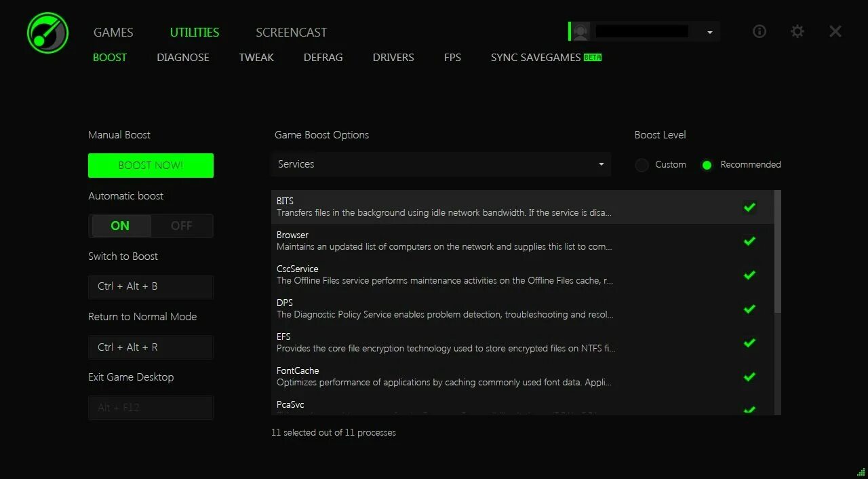Image resolution: width=868 pixels, height=479 pixels.
Task: Open the GAMES main tab
Action: (113, 33)
